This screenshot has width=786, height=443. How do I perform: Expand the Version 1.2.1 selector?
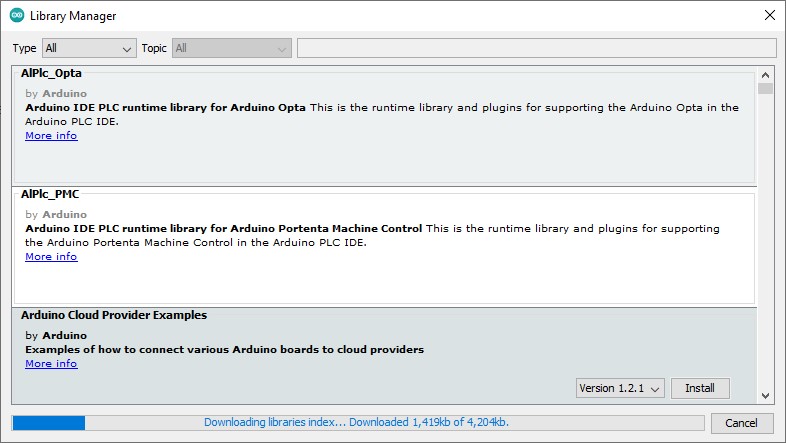(x=620, y=388)
